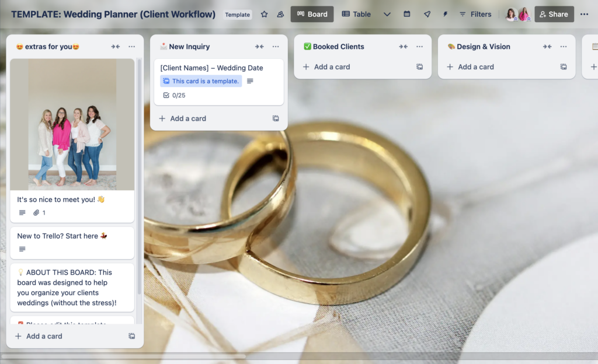Collapse the Booked Clients list
The width and height of the screenshot is (598, 364).
[x=403, y=47]
